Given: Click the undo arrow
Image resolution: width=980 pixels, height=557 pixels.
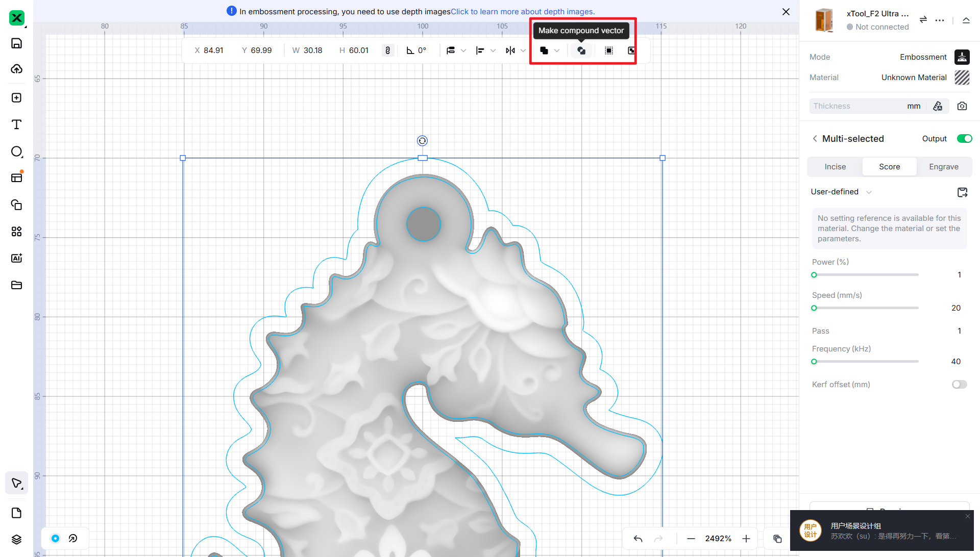Looking at the screenshot, I should pos(638,539).
